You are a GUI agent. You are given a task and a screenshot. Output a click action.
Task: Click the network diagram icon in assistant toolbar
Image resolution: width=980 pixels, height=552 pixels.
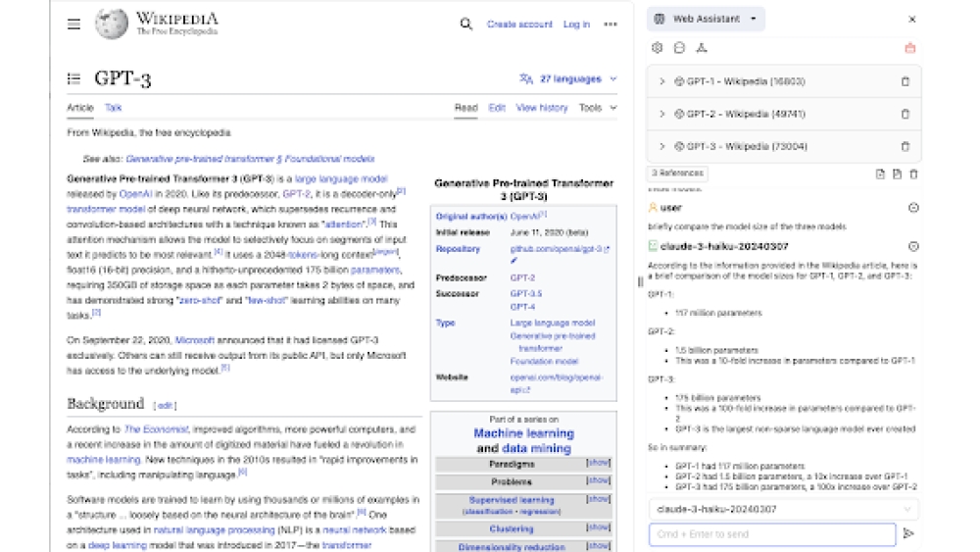pos(702,47)
